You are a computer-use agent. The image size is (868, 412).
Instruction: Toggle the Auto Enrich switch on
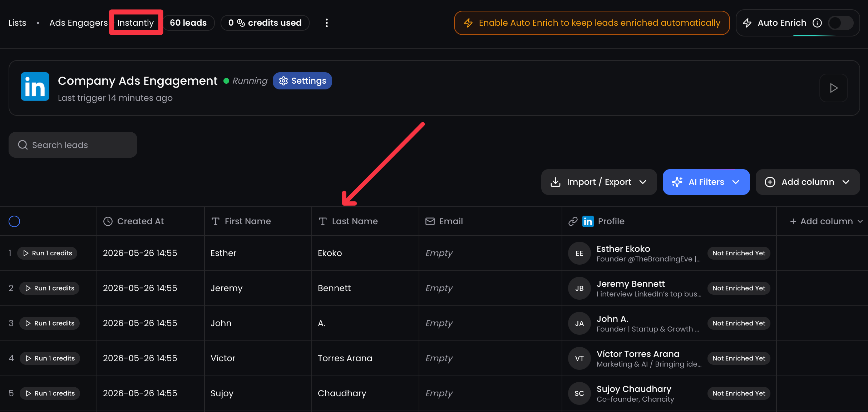[840, 23]
